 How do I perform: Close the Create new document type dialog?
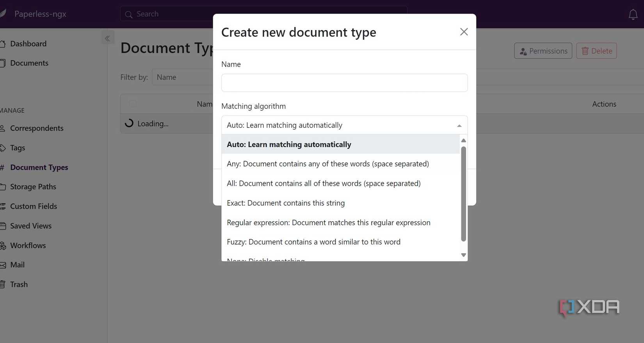coord(464,32)
